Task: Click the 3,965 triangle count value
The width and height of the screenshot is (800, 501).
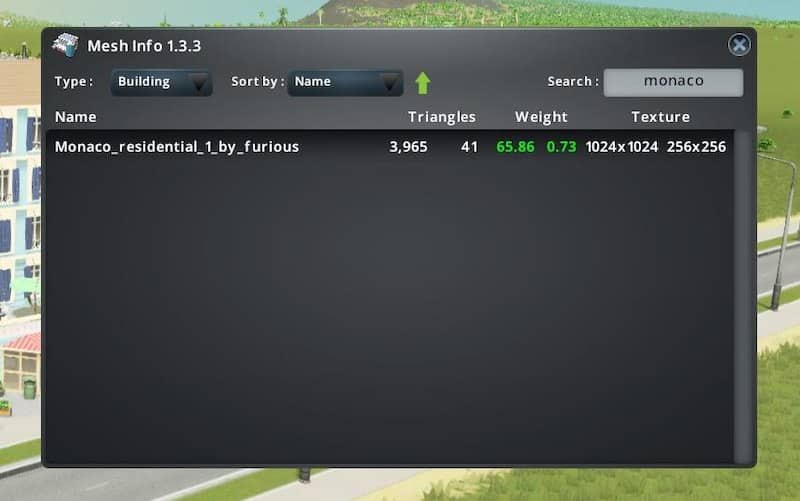Action: point(408,147)
